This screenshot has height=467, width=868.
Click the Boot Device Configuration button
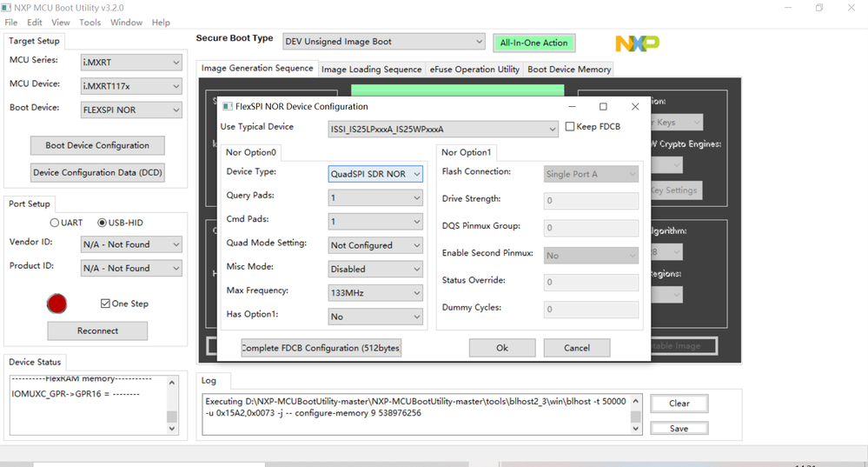click(97, 146)
